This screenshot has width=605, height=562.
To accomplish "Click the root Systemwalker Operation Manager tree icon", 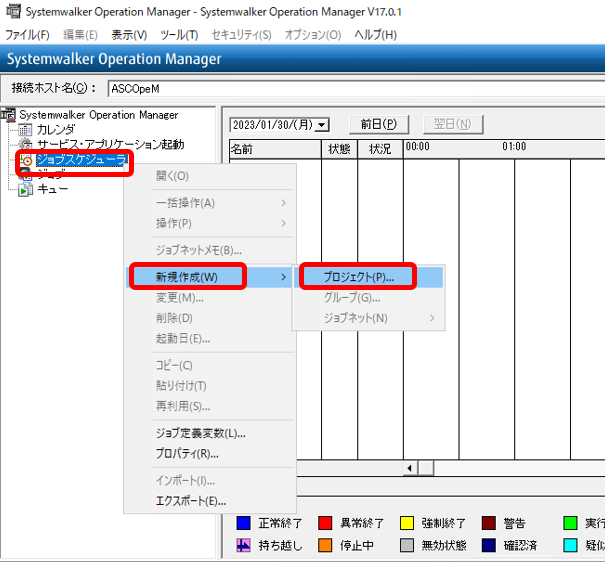I will click(x=8, y=115).
